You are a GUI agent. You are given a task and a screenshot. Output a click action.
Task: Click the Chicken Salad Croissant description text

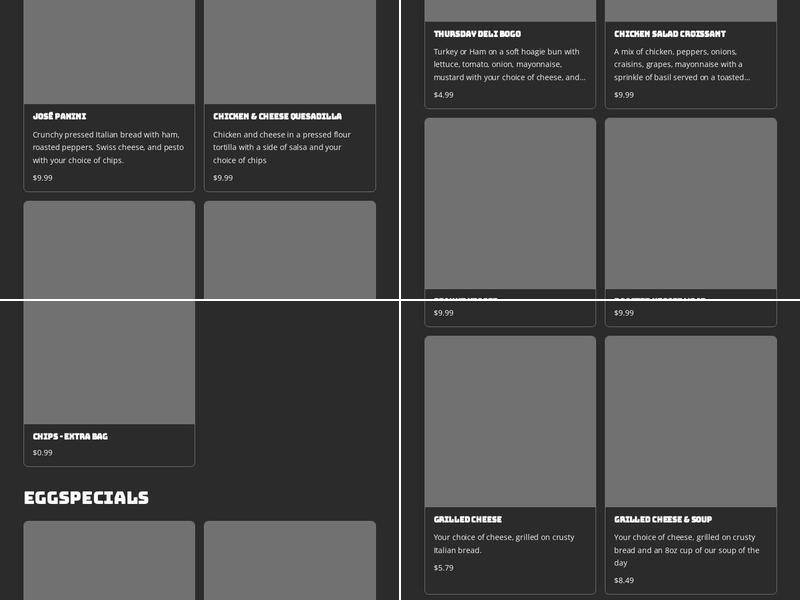[686, 64]
